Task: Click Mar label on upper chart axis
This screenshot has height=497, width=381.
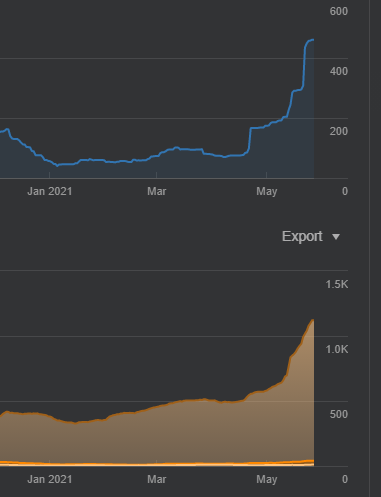Action: pyautogui.click(x=157, y=191)
